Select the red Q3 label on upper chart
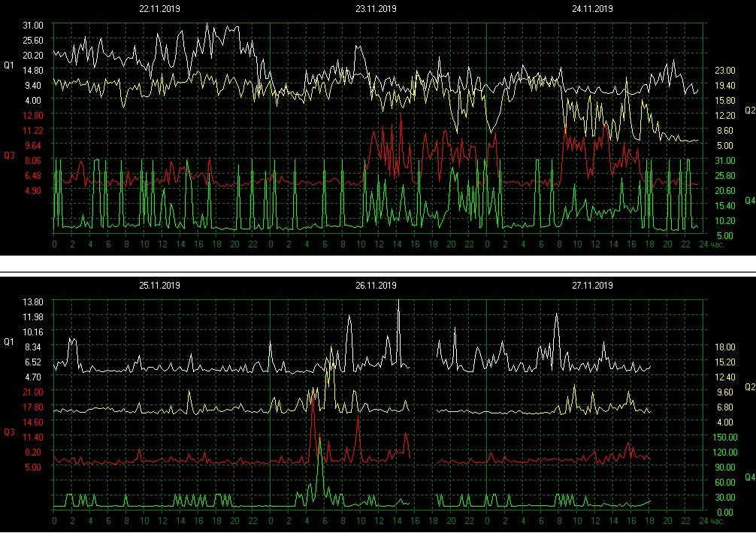The width and height of the screenshot is (756, 533). tap(9, 156)
